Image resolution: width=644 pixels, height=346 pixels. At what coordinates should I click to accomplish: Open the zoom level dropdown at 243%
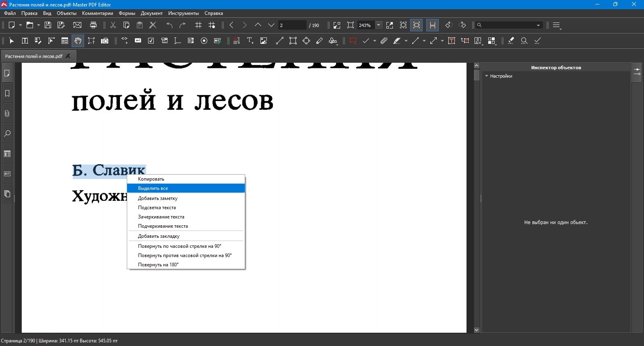pyautogui.click(x=378, y=25)
